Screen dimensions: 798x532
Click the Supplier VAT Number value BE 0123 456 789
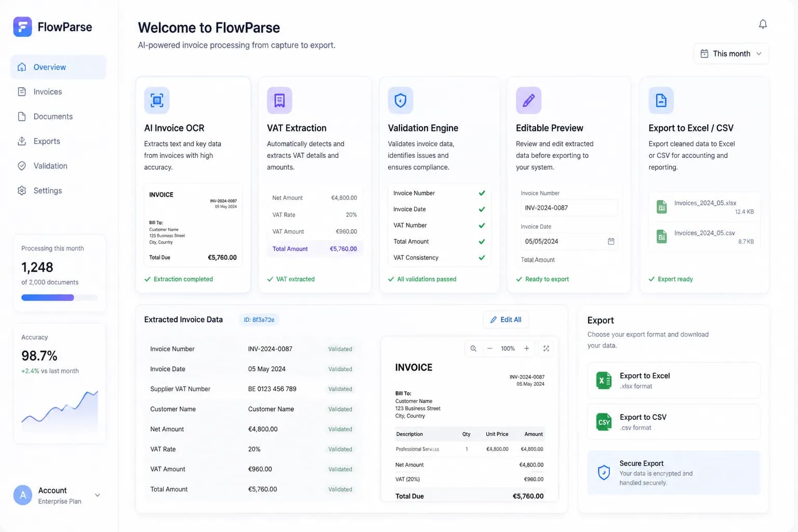pos(272,389)
